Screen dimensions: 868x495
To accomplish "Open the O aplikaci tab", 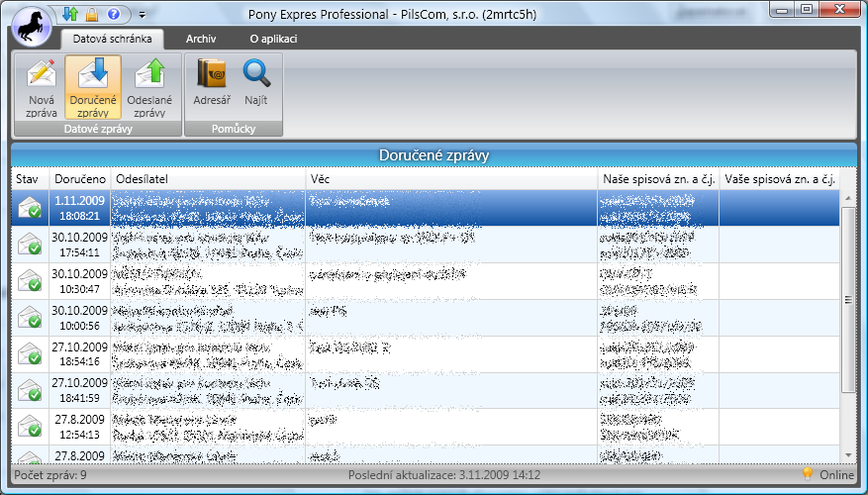I will [273, 39].
